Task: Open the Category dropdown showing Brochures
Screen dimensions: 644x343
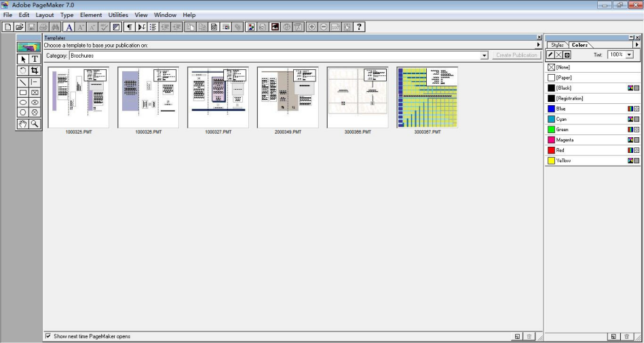Action: [x=485, y=56]
